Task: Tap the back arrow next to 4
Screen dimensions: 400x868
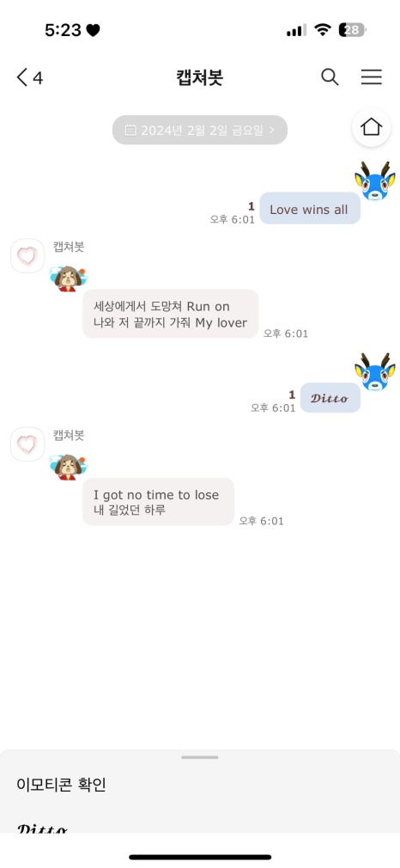Action: click(x=22, y=77)
